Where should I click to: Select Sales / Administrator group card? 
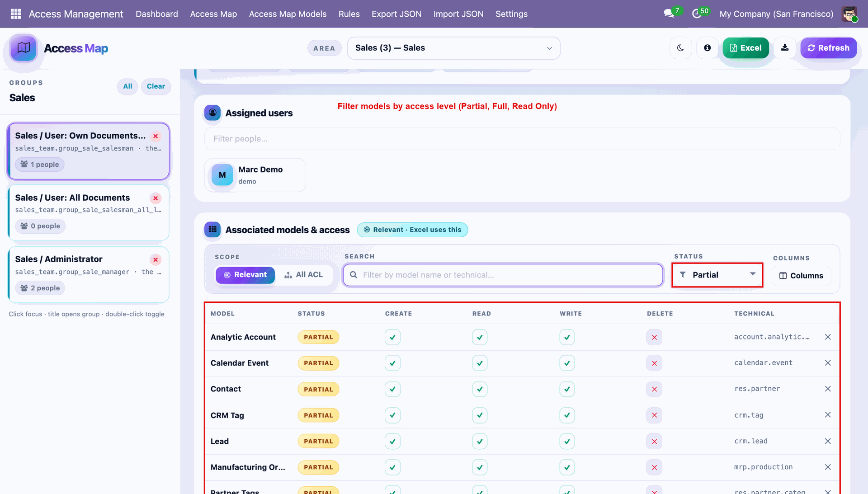pyautogui.click(x=89, y=274)
